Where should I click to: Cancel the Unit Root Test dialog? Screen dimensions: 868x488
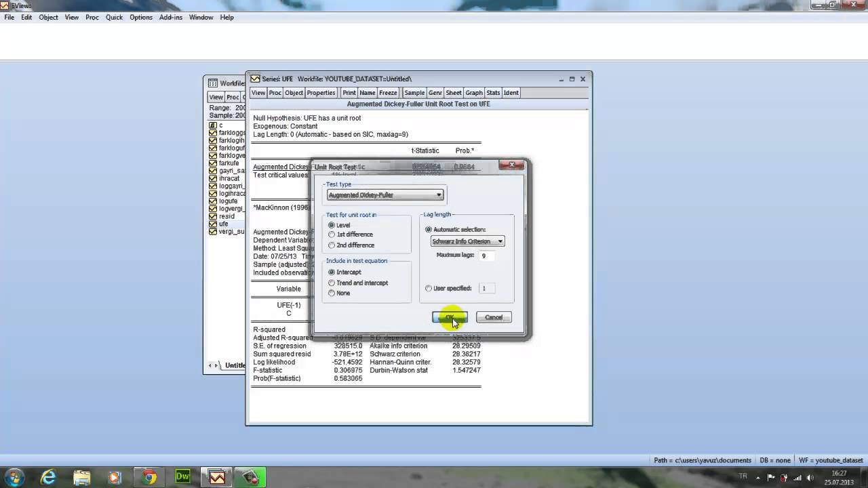[494, 317]
